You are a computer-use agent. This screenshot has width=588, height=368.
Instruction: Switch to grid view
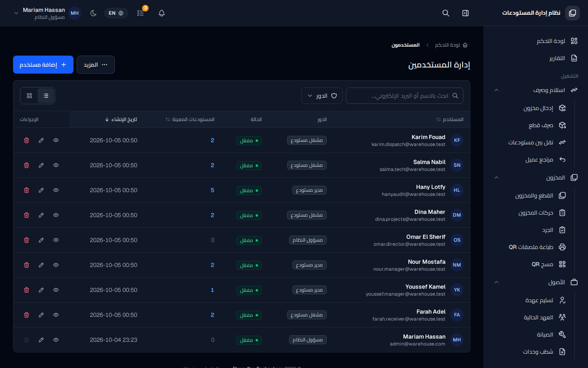pyautogui.click(x=29, y=96)
